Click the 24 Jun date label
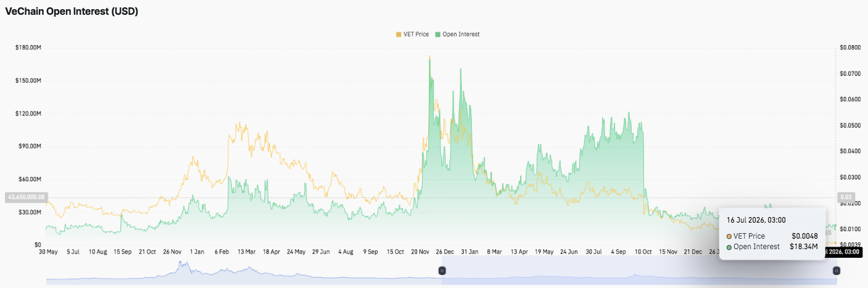 click(569, 252)
